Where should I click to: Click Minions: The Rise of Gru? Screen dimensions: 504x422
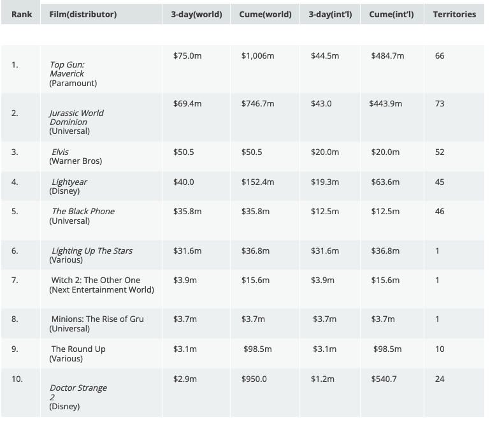(97, 319)
